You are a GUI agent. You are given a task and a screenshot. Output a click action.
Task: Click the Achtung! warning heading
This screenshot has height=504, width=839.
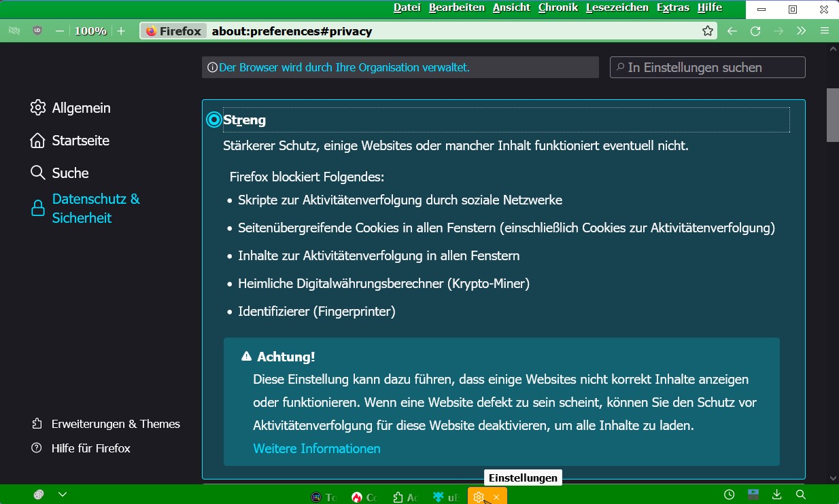coord(286,357)
